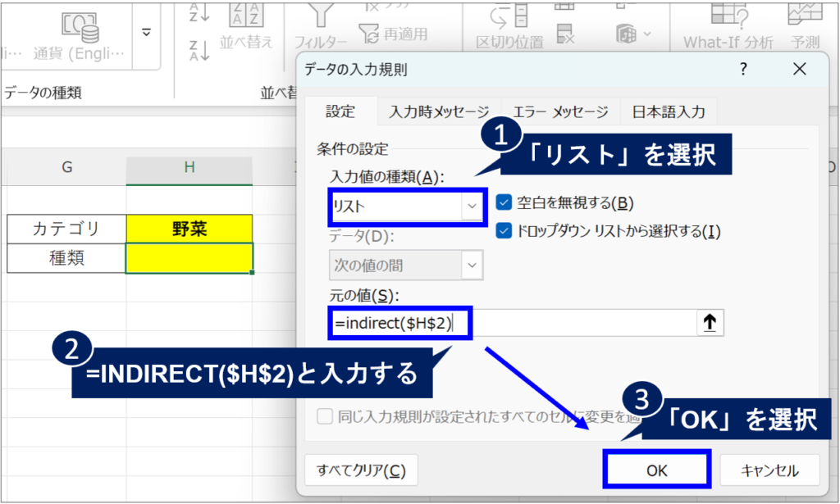Open the データ dropdown showing 次の値の間
This screenshot has height=504, width=840.
472,265
